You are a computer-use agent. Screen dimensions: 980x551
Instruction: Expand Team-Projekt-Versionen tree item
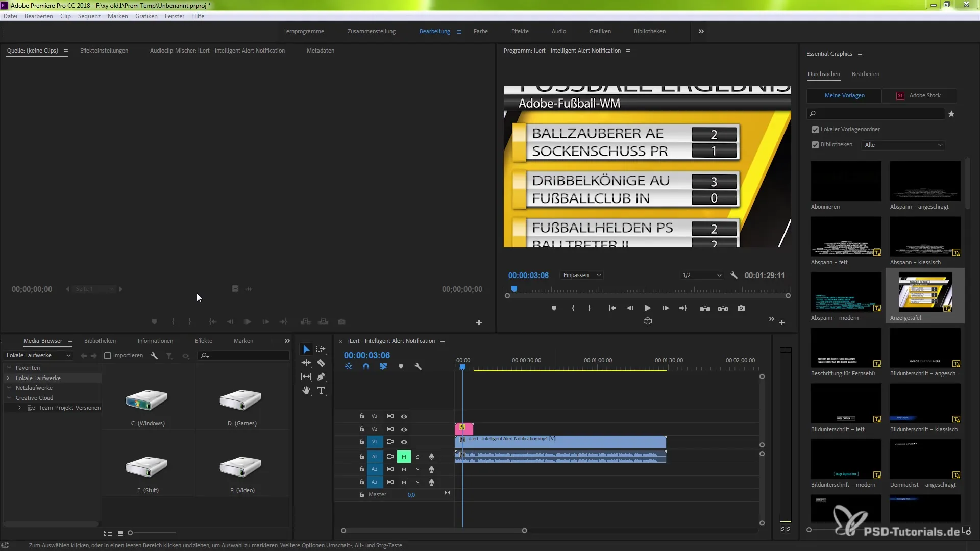19,408
